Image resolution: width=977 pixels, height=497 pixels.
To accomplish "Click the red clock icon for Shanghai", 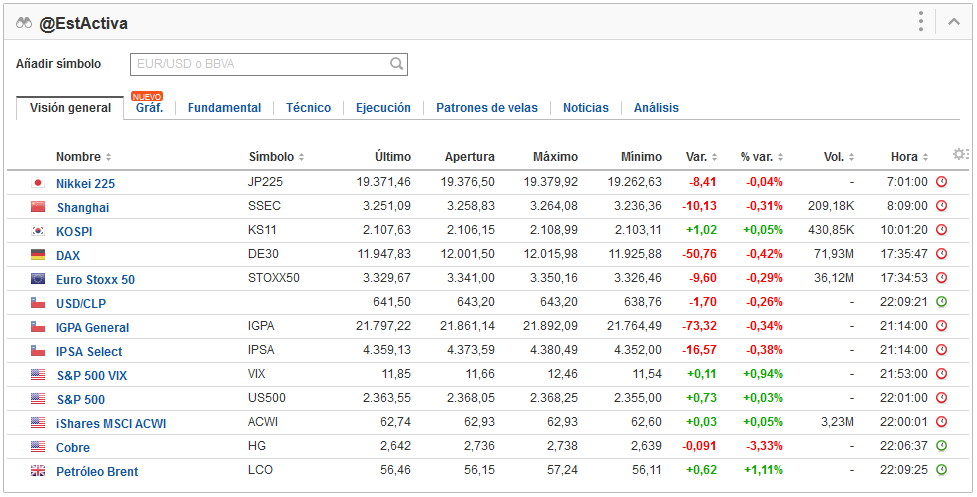I will click(941, 206).
